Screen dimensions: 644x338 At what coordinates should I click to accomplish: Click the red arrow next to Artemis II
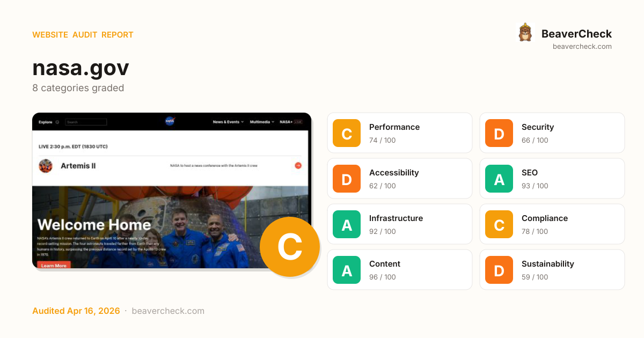pyautogui.click(x=298, y=166)
